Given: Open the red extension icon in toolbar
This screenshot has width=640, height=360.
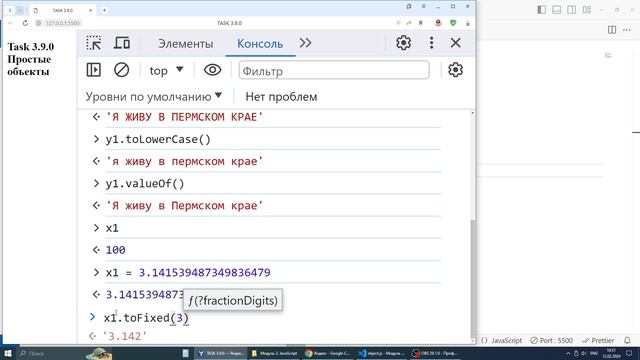Looking at the screenshot, I should click(x=438, y=23).
